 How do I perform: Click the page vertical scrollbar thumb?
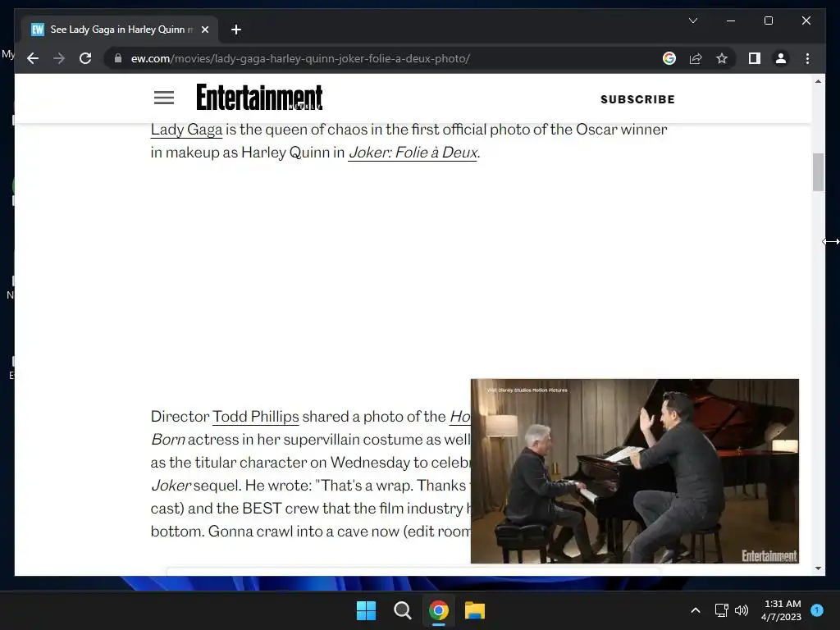(818, 172)
